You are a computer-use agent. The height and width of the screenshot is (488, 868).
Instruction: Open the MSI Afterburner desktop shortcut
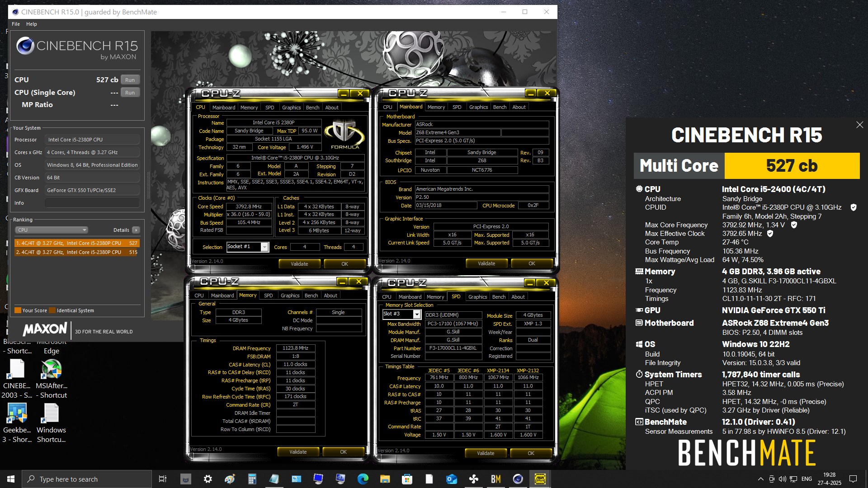tap(51, 379)
